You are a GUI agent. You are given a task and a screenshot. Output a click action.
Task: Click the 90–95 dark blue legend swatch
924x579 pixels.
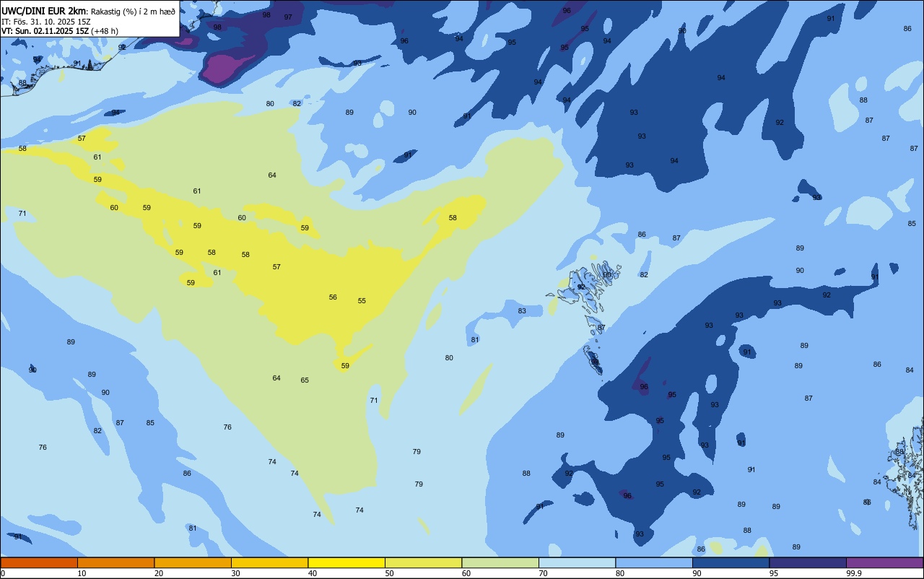click(731, 562)
